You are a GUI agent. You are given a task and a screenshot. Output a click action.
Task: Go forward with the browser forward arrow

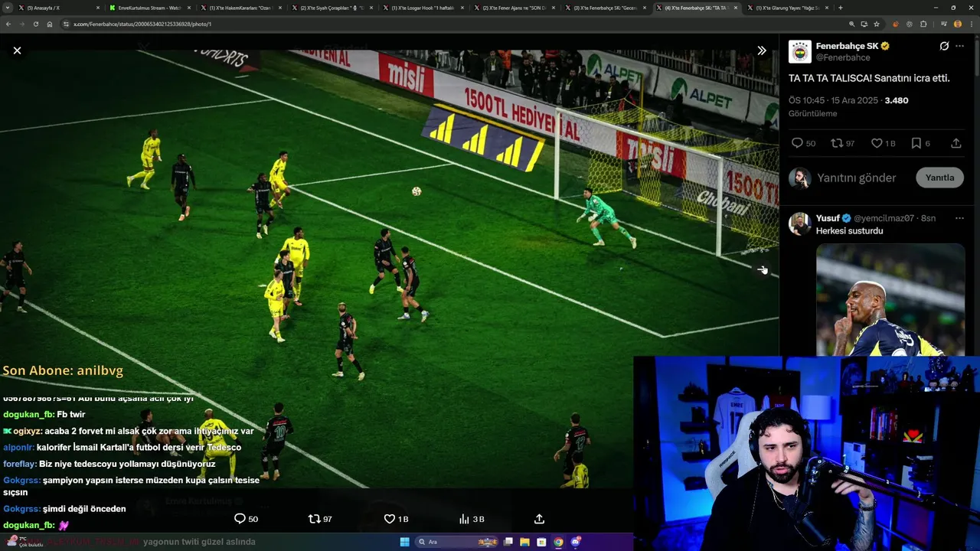(21, 24)
